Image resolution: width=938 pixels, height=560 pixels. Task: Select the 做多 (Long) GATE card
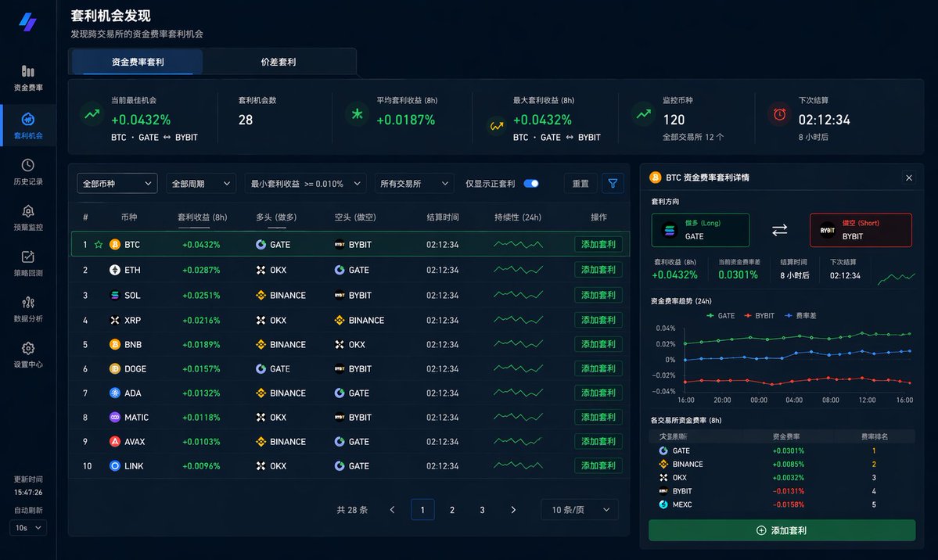700,230
